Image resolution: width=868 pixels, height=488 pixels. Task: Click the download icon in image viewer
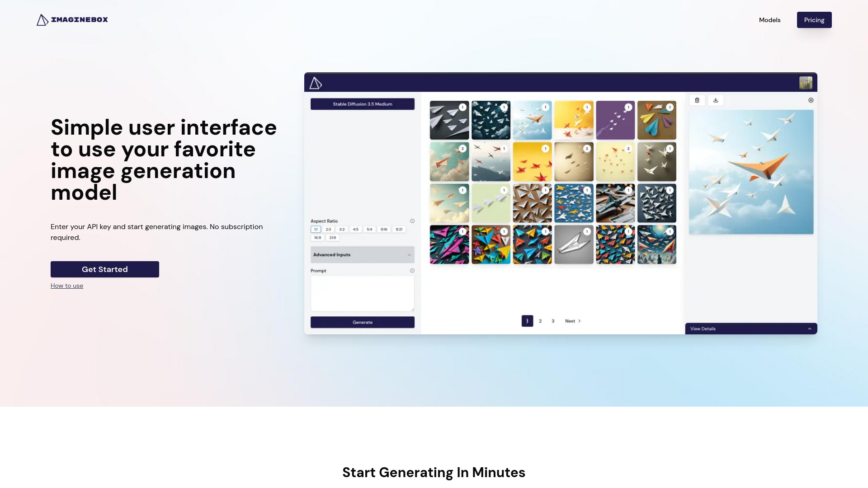point(715,99)
